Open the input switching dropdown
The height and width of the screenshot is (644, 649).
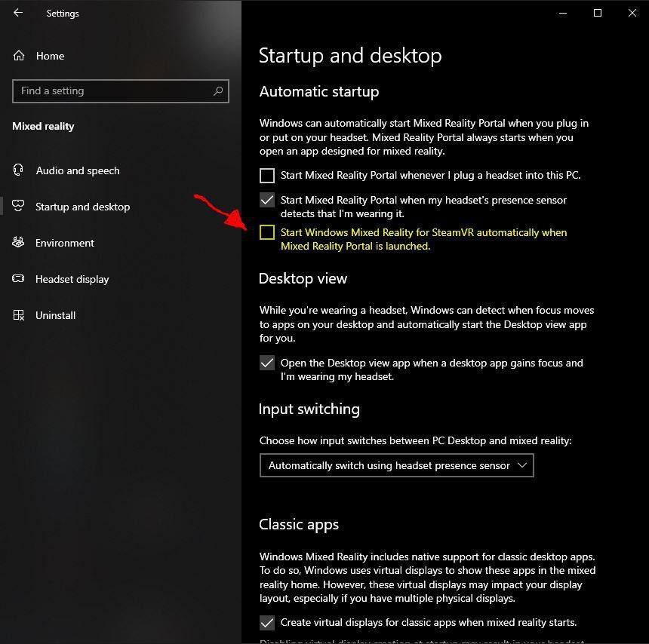tap(396, 465)
